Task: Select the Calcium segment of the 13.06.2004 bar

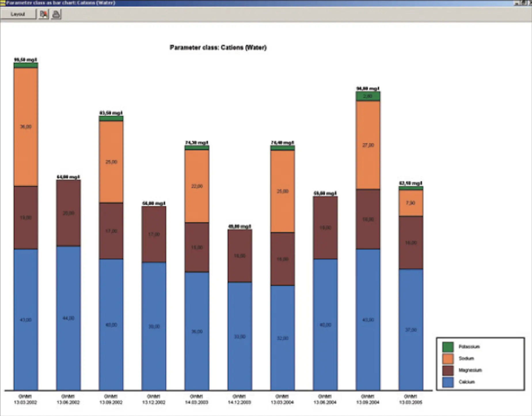Action: click(325, 325)
